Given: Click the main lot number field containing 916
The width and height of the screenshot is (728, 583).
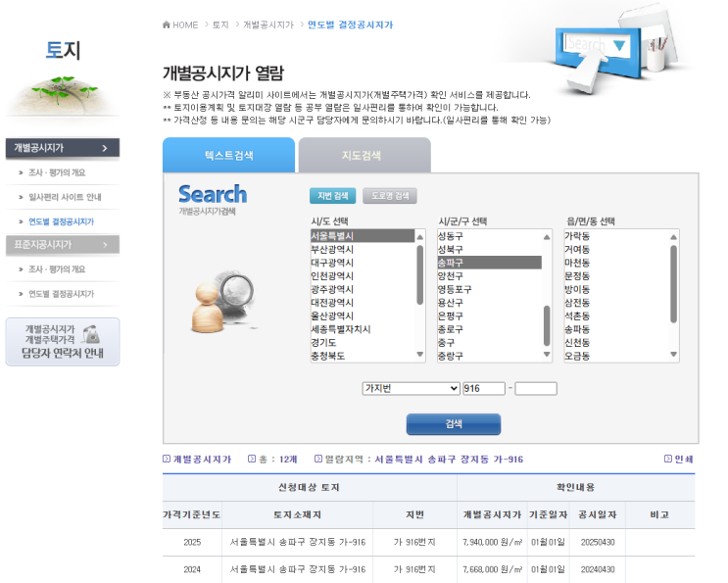Looking at the screenshot, I should (484, 389).
